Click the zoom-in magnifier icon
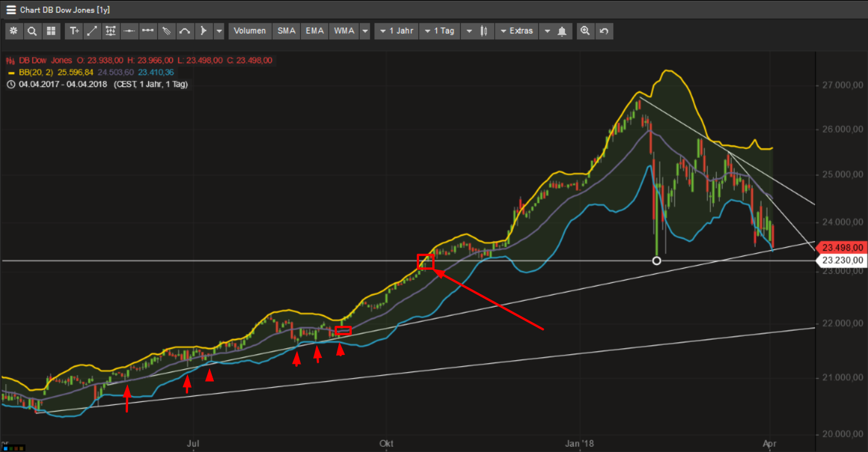Viewport: 868px width, 452px height. [585, 31]
